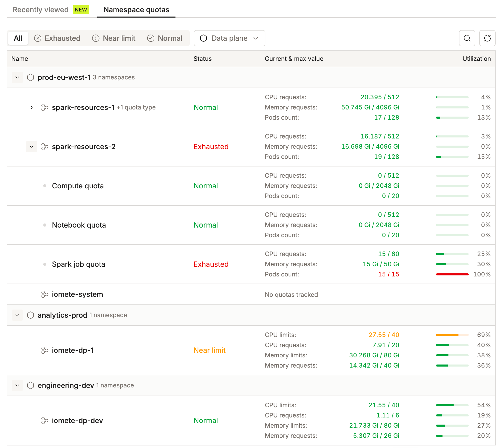
Task: Click the red 100% Pods count bar
Action: click(452, 274)
